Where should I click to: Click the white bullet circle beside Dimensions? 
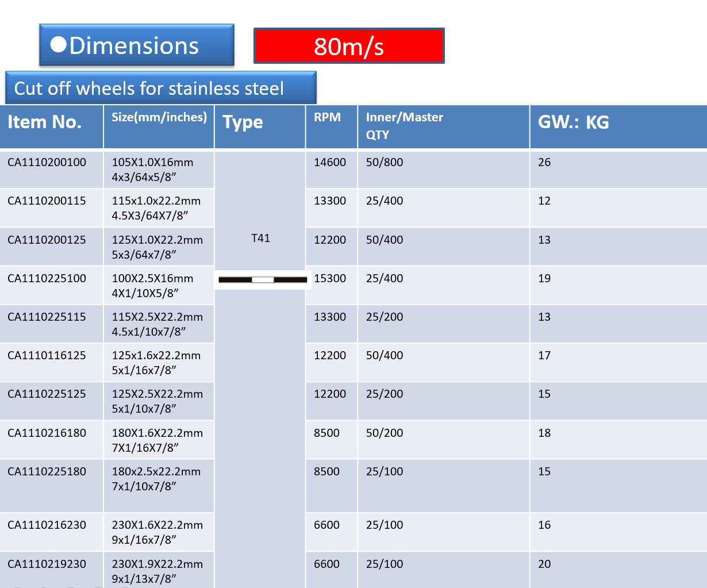pos(59,45)
